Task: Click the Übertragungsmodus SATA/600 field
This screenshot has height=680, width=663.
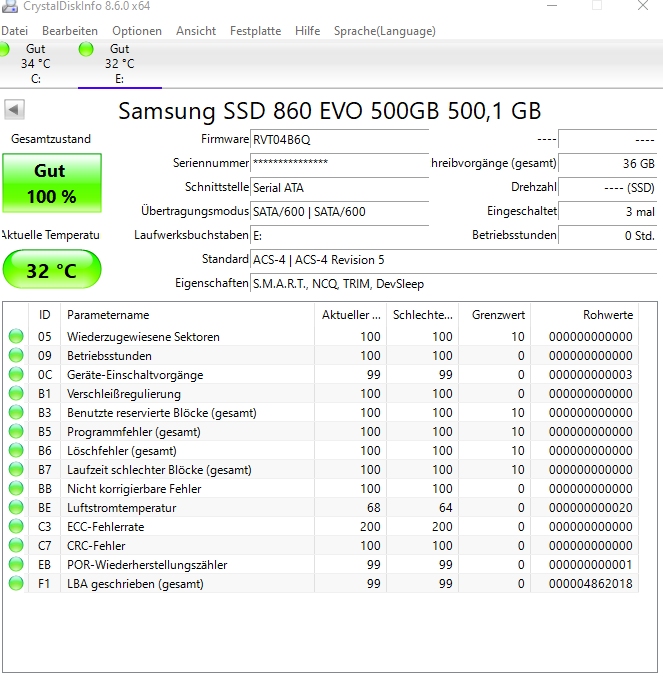Action: (x=340, y=212)
